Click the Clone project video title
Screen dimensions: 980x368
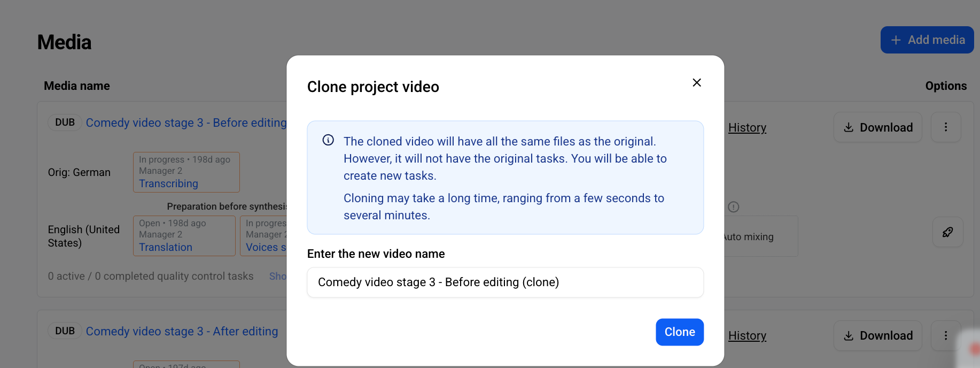pyautogui.click(x=373, y=87)
